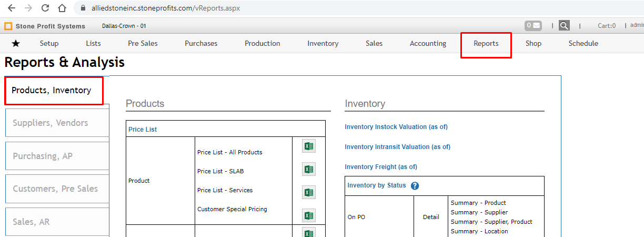
Task: Select the Products, Inventory tab
Action: pos(54,91)
